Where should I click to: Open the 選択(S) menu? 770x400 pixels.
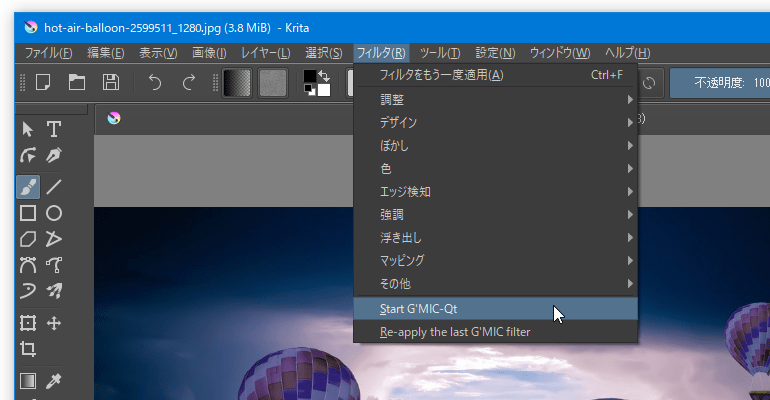pos(324,53)
